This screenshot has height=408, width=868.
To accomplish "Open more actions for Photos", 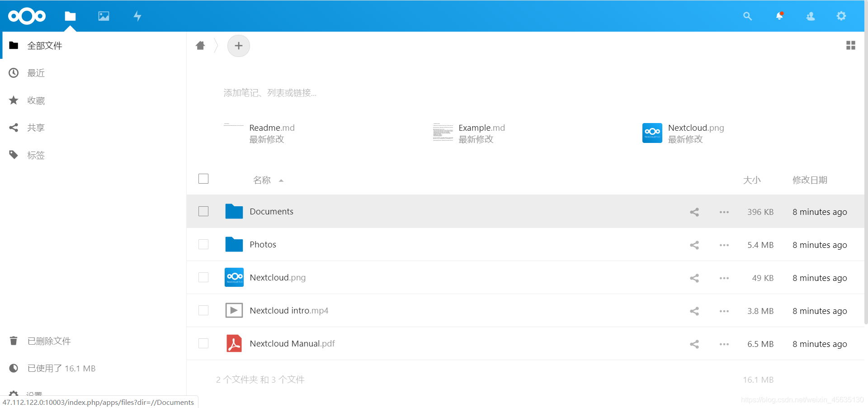I will pos(724,245).
